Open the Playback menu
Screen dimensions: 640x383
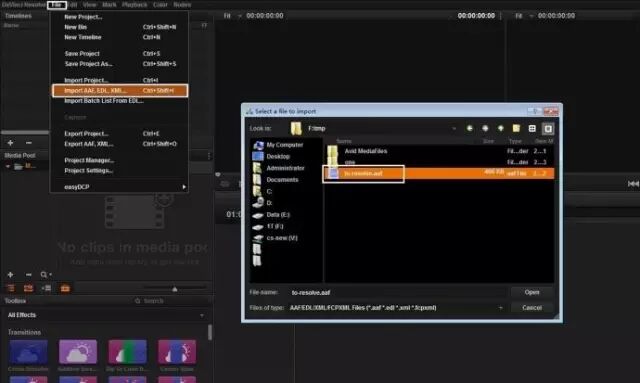[134, 5]
